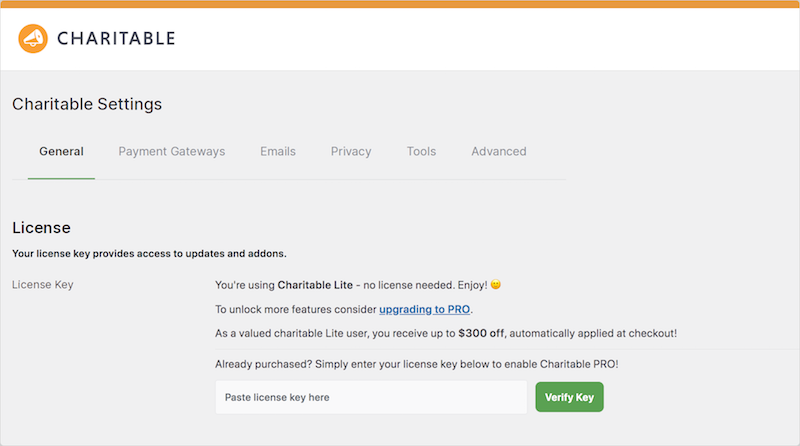Focus the Paste license key field

click(371, 397)
